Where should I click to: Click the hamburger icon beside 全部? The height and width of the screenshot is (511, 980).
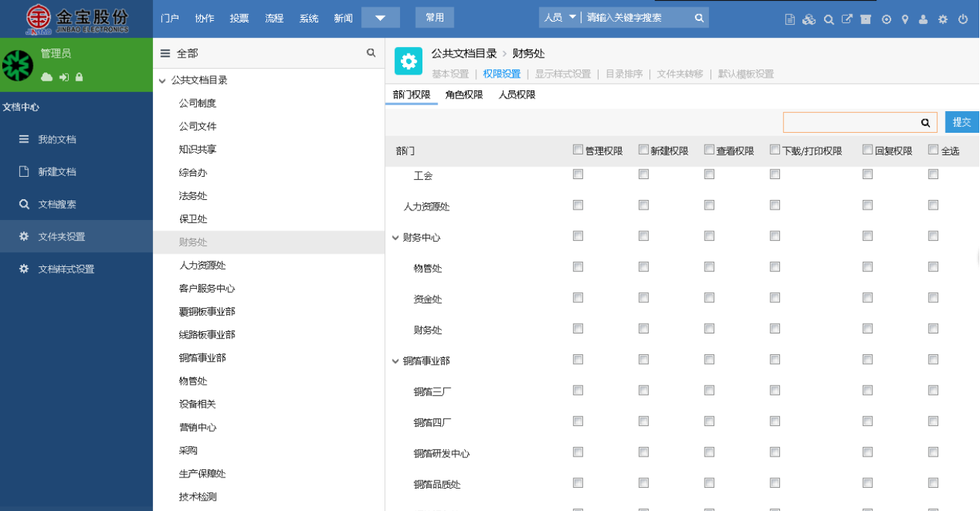[166, 54]
